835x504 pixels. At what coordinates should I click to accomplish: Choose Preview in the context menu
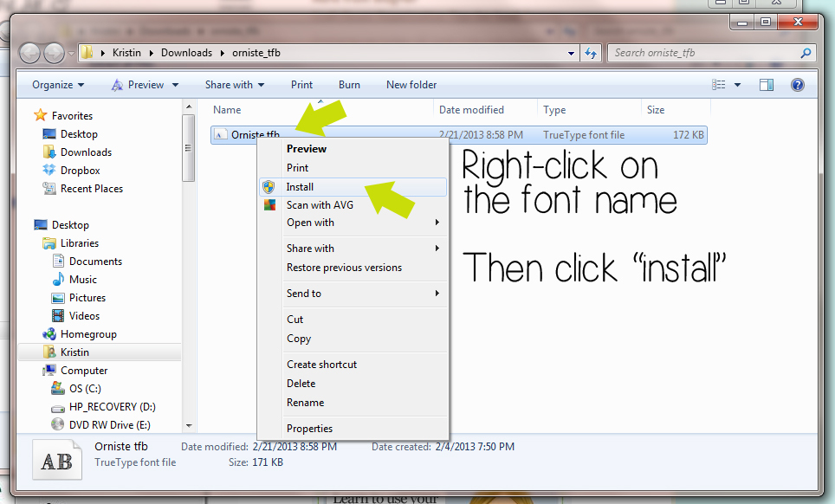pos(307,148)
